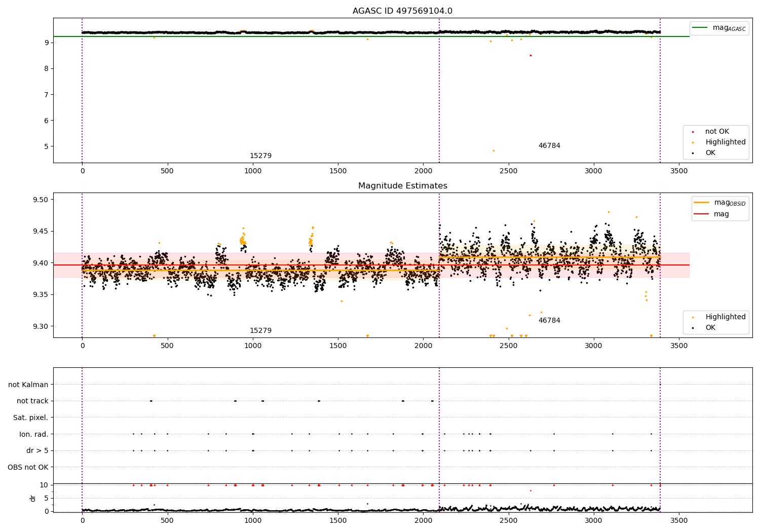
Task: Click the 'AGASC ID 497569104.0' plot title
Action: pos(402,11)
